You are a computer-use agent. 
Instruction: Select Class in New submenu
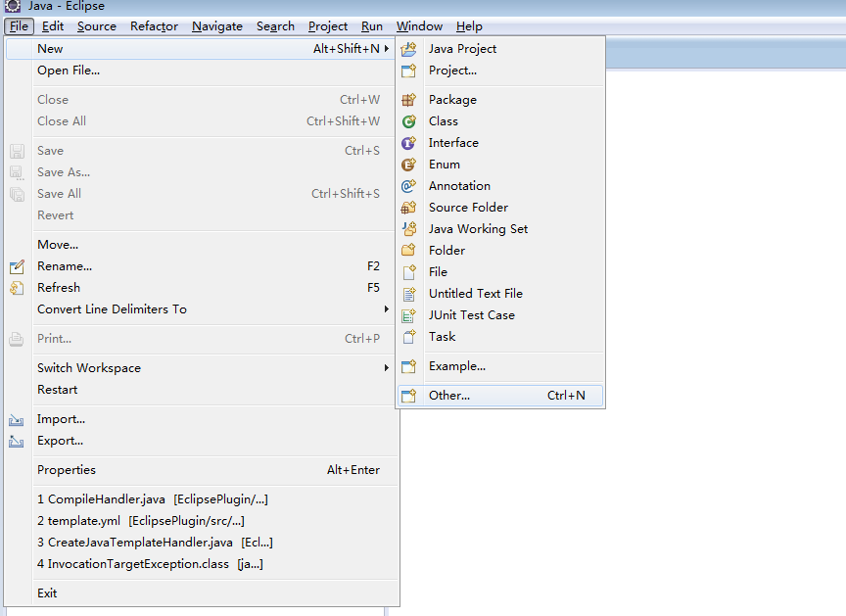(x=500, y=120)
